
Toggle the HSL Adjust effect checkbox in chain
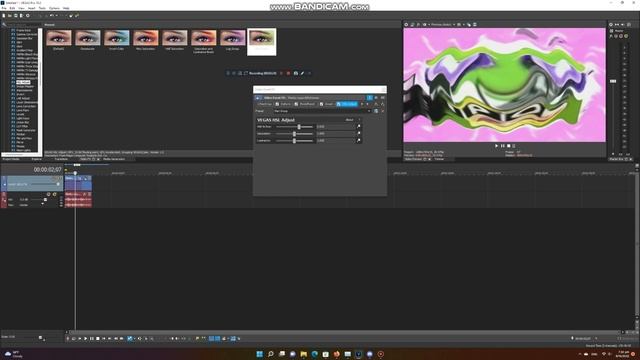[339, 104]
